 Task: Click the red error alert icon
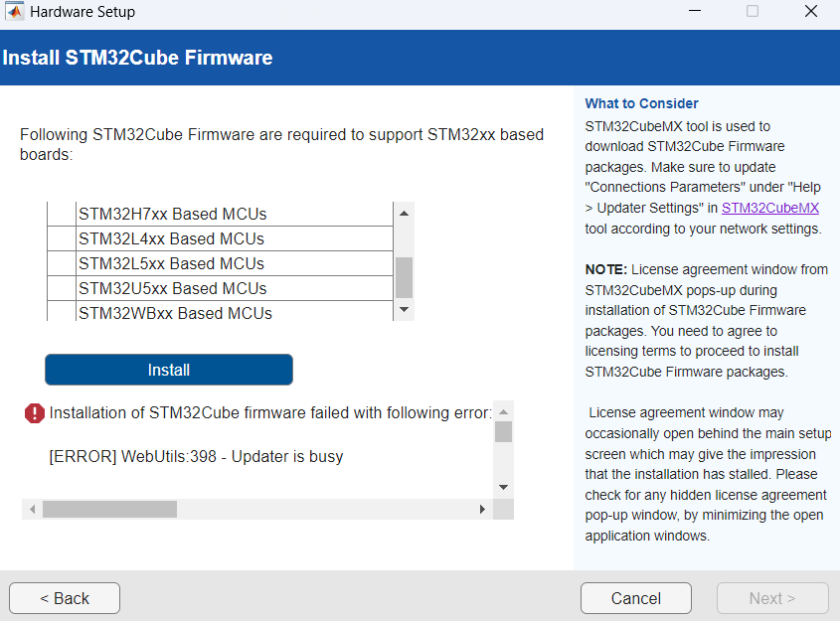(x=35, y=412)
